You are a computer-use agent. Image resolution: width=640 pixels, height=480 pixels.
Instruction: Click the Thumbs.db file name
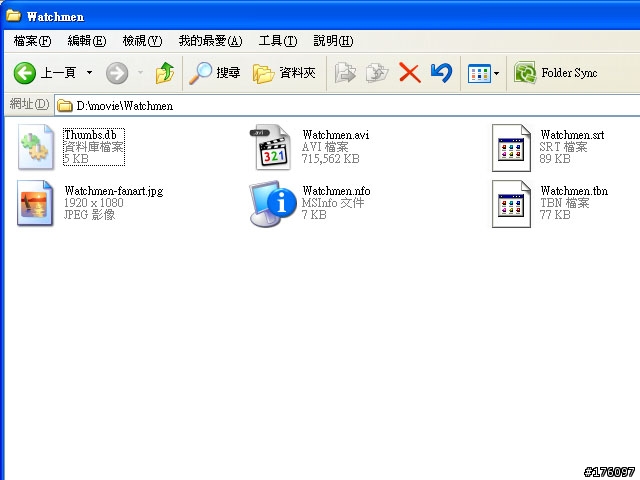coord(90,135)
